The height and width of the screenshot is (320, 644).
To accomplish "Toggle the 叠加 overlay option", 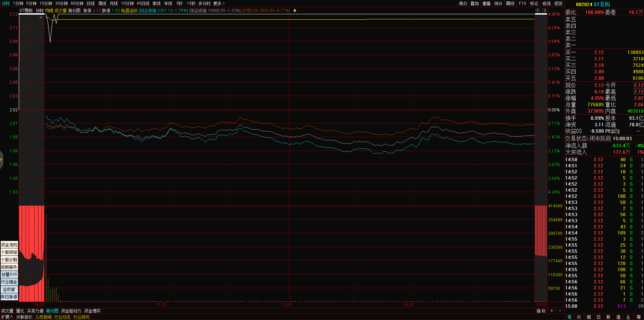I will pos(474,3).
